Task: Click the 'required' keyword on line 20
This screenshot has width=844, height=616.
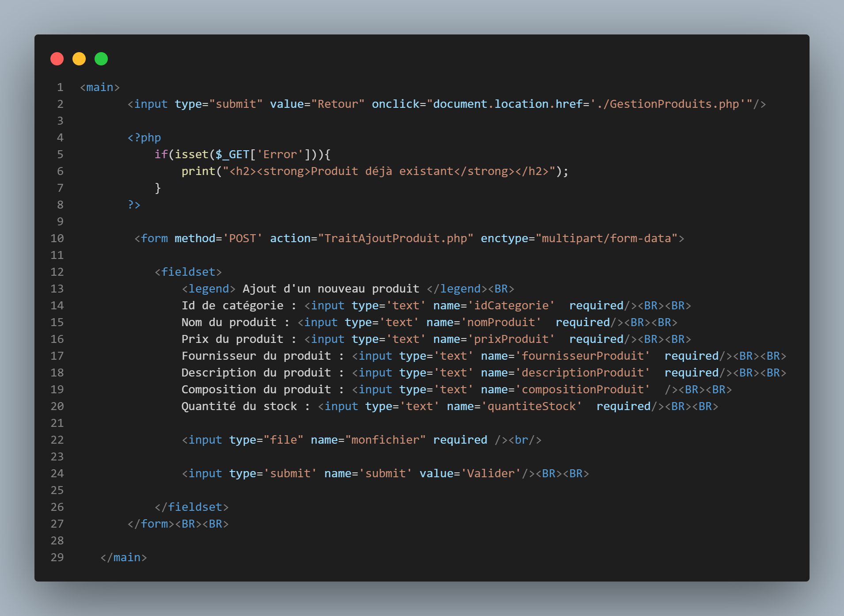Action: [x=623, y=407]
